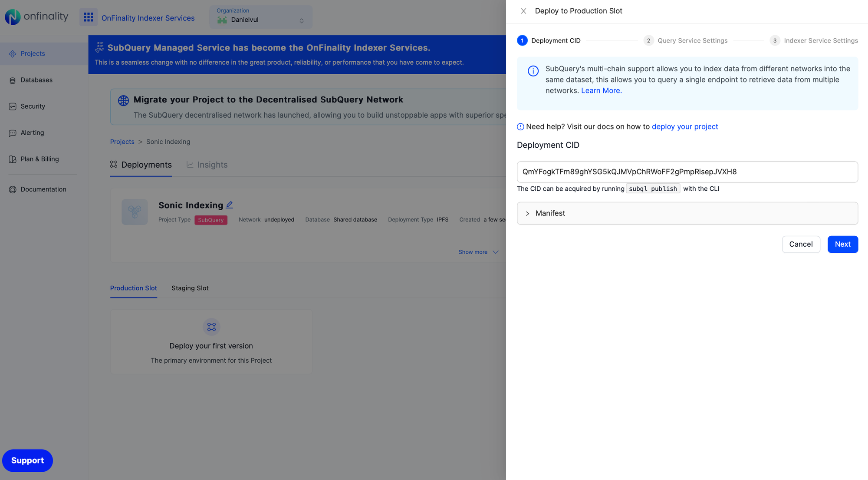Click the OnFinality logo
The height and width of the screenshot is (480, 868).
pyautogui.click(x=36, y=17)
